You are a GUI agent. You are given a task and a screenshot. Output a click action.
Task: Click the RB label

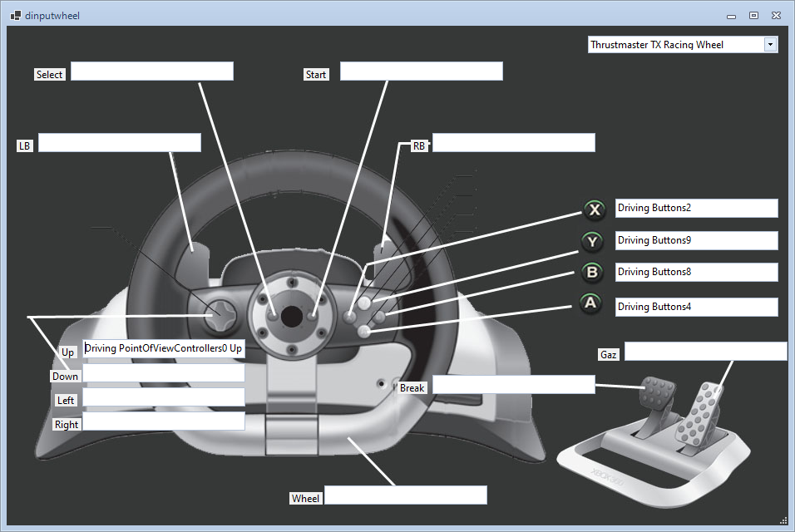coord(419,146)
